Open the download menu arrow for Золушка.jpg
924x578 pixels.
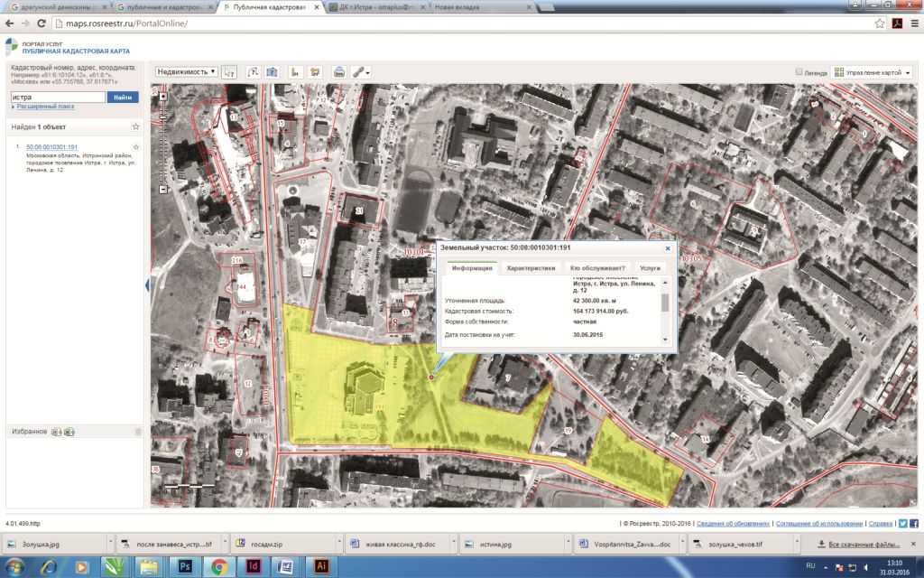point(110,544)
